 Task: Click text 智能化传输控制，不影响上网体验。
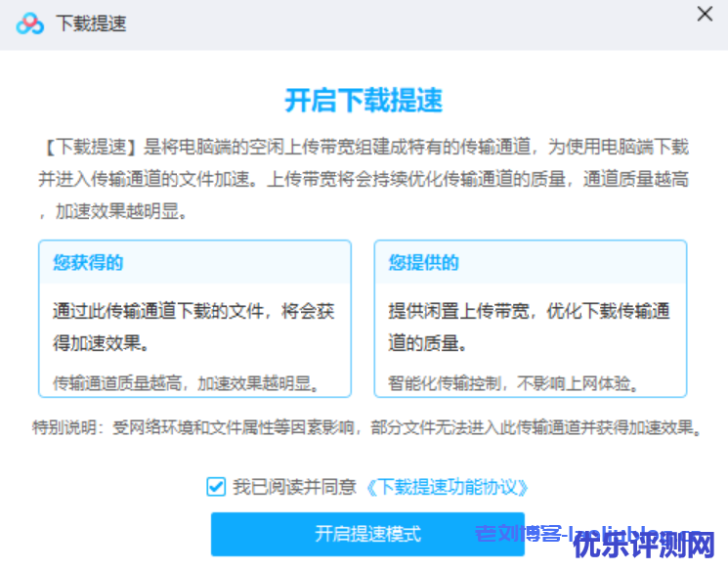513,384
